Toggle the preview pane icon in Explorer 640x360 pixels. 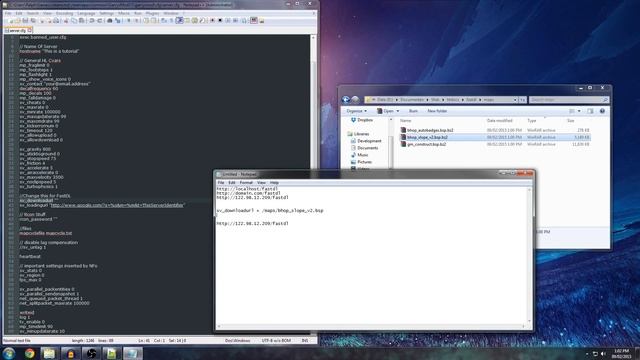(590, 111)
